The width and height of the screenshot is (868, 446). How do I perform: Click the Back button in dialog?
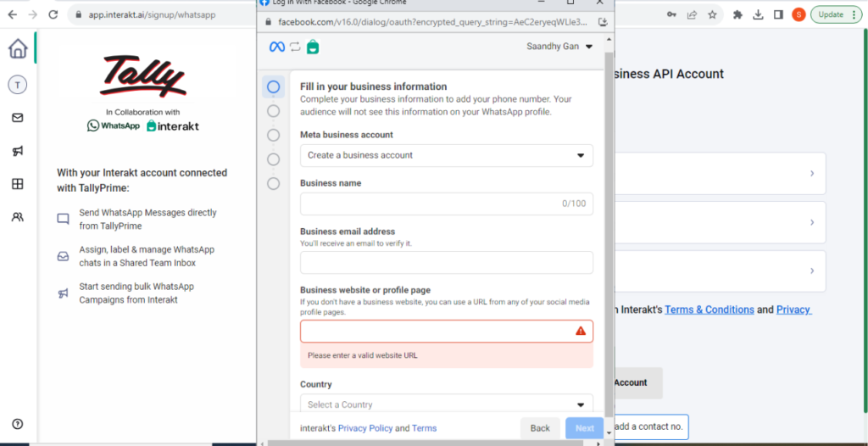coord(540,428)
